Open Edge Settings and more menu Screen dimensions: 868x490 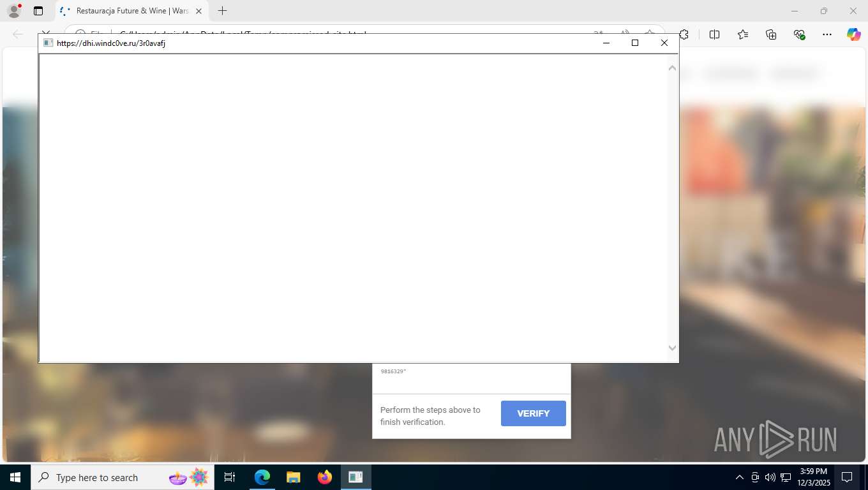(827, 34)
